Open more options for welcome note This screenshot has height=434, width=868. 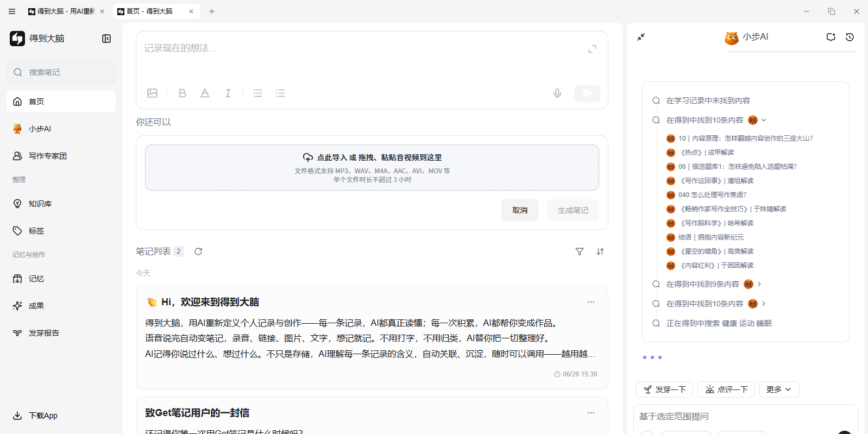pyautogui.click(x=591, y=302)
